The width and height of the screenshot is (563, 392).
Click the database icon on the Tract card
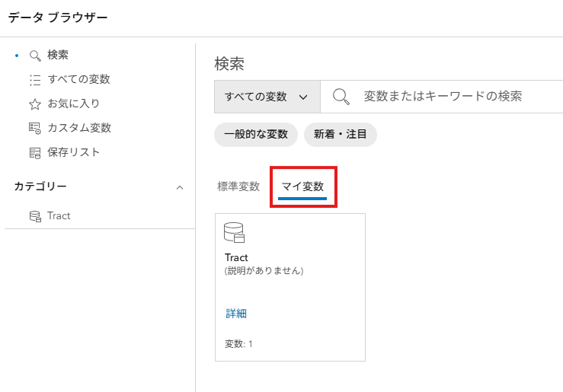pyautogui.click(x=234, y=233)
